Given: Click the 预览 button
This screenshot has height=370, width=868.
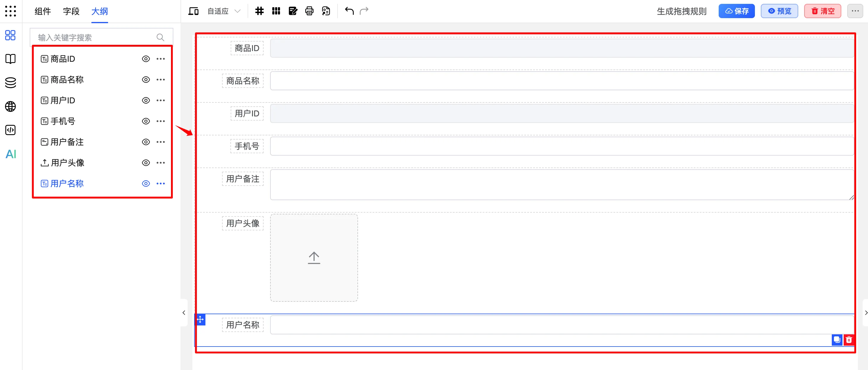Looking at the screenshot, I should click(x=779, y=11).
